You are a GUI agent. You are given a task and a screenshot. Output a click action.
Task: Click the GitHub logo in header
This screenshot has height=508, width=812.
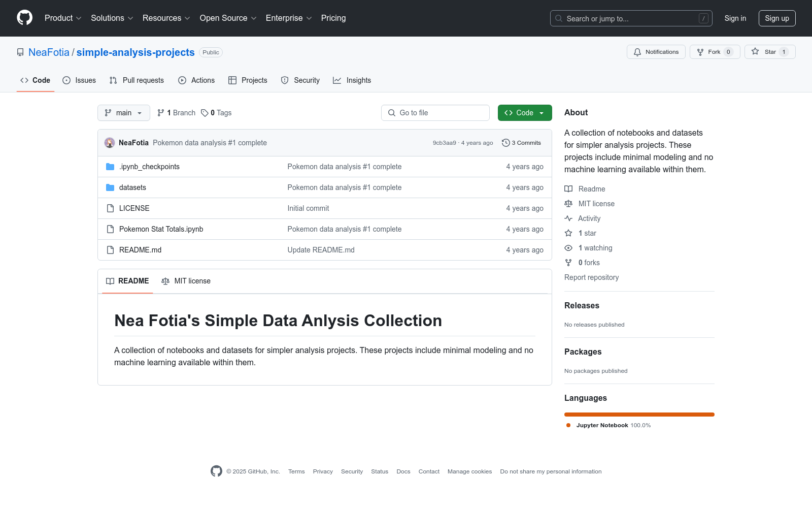[24, 18]
